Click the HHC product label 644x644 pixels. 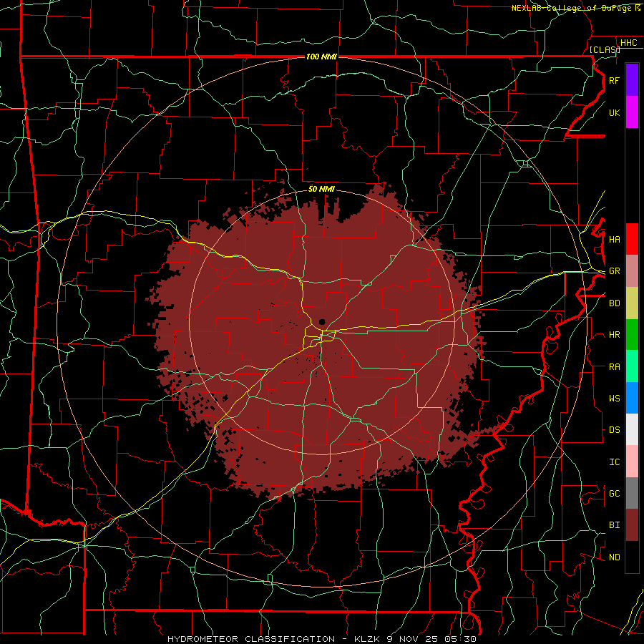coord(628,43)
